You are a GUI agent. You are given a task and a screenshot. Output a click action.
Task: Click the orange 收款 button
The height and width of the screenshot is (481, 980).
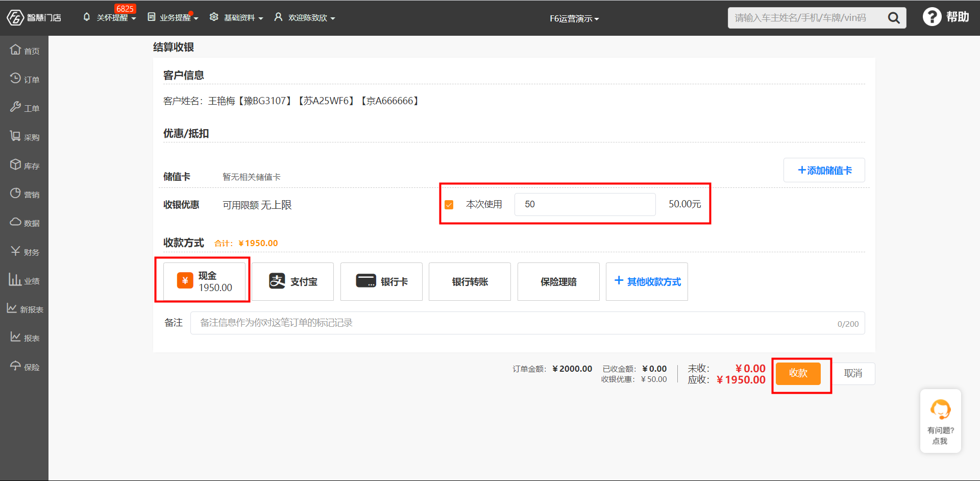(x=798, y=373)
